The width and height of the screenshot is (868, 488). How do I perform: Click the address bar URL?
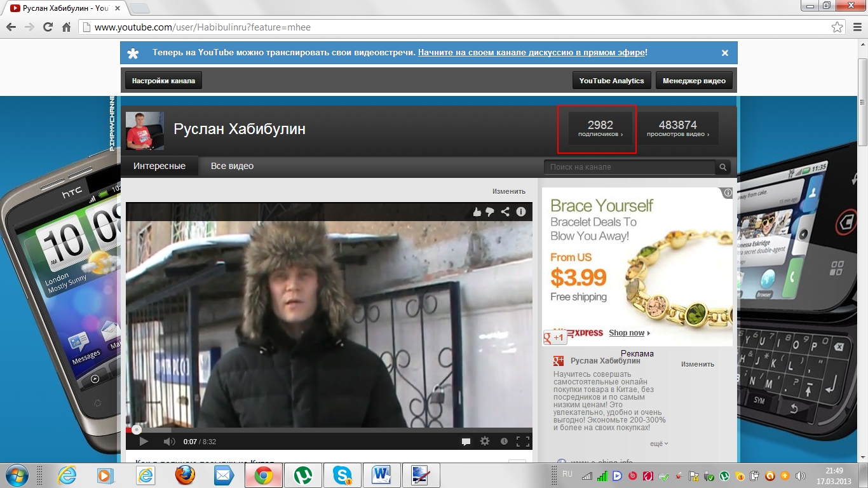pos(203,27)
